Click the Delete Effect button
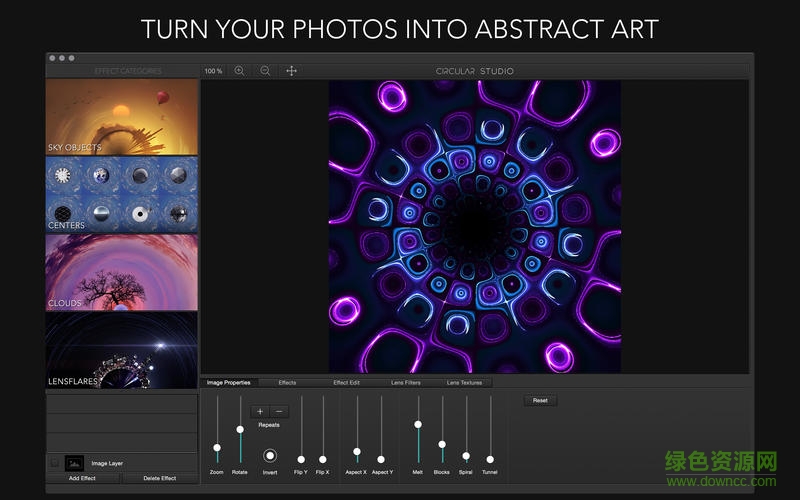 click(x=160, y=478)
